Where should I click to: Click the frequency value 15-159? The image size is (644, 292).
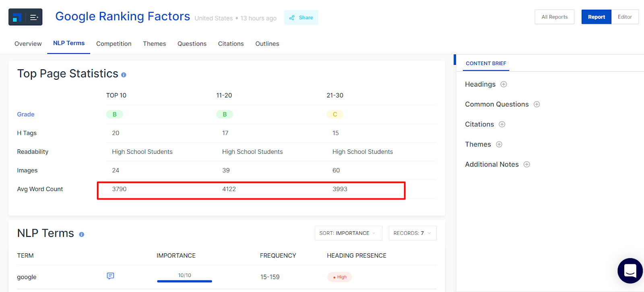pos(270,277)
